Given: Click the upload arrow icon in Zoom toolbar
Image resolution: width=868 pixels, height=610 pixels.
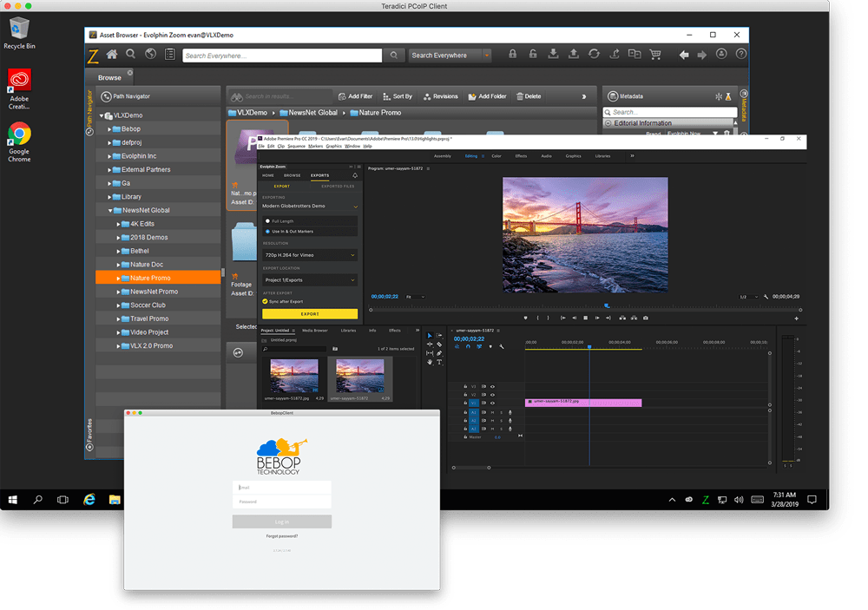Looking at the screenshot, I should tap(574, 54).
